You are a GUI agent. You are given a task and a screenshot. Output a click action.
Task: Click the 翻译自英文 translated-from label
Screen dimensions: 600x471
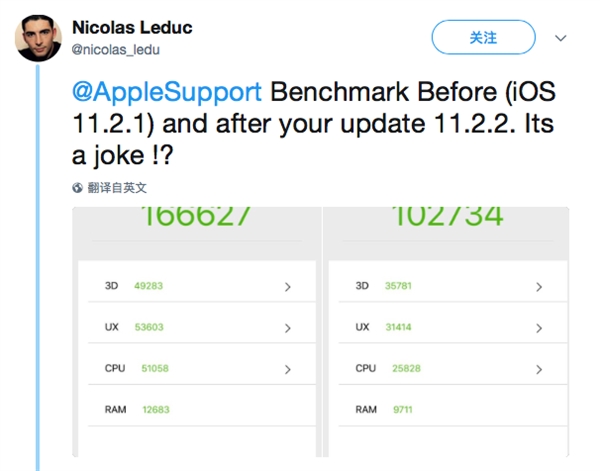(x=117, y=188)
